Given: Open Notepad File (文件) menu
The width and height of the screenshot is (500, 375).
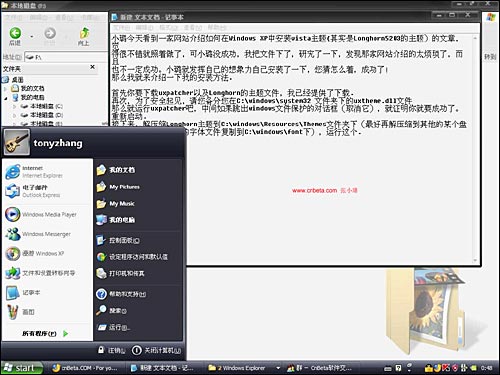Looking at the screenshot, I should click(122, 27).
